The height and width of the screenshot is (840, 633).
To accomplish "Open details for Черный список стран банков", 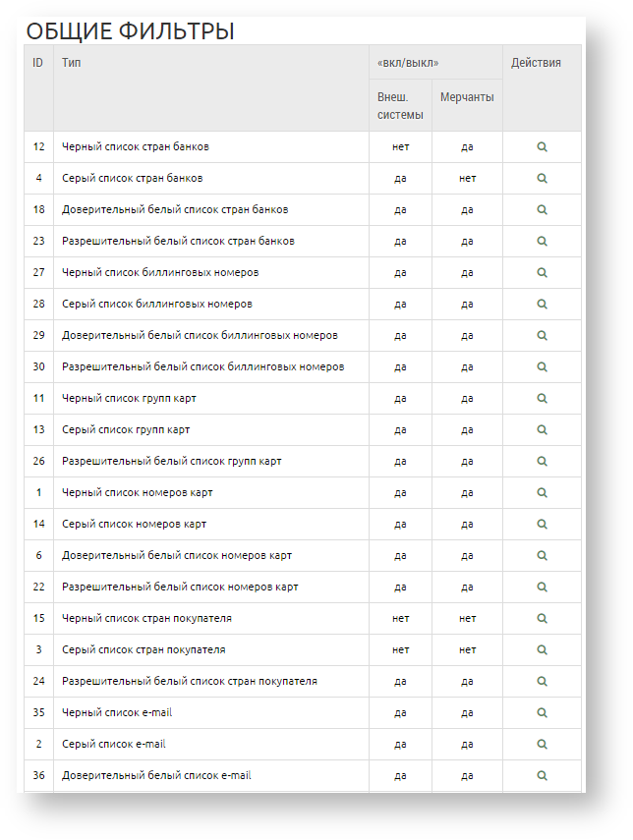I will tap(542, 147).
